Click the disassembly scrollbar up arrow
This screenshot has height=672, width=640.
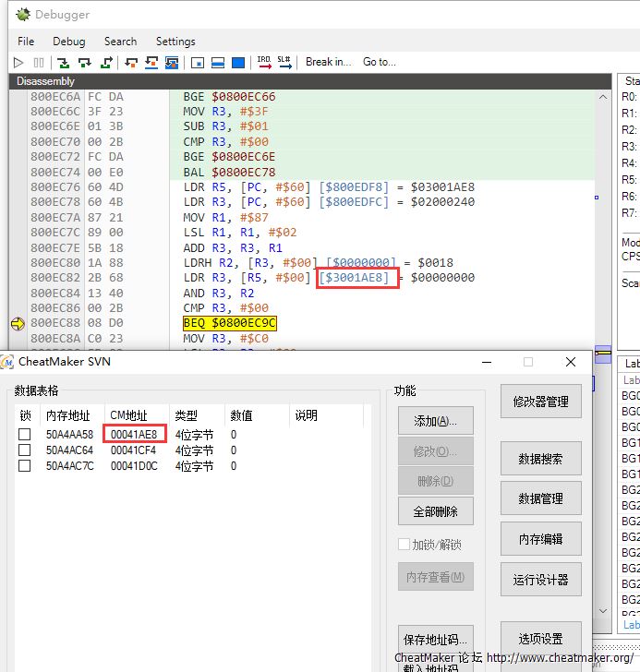pos(603,97)
